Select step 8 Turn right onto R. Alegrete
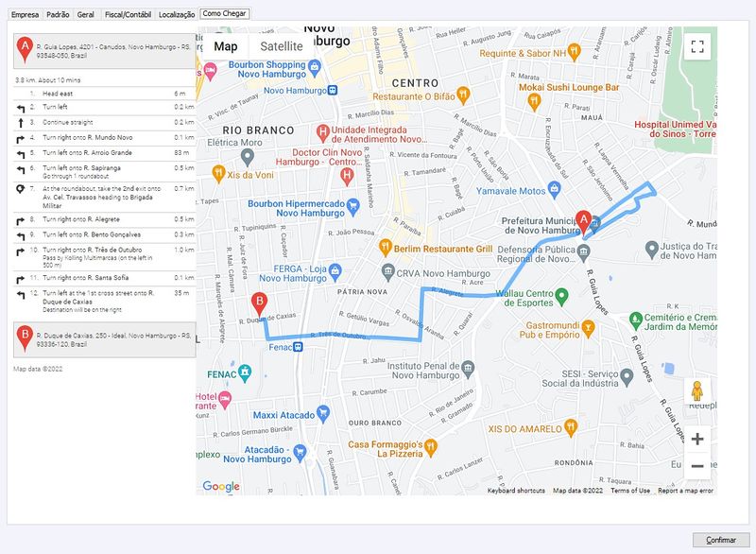 coord(104,220)
